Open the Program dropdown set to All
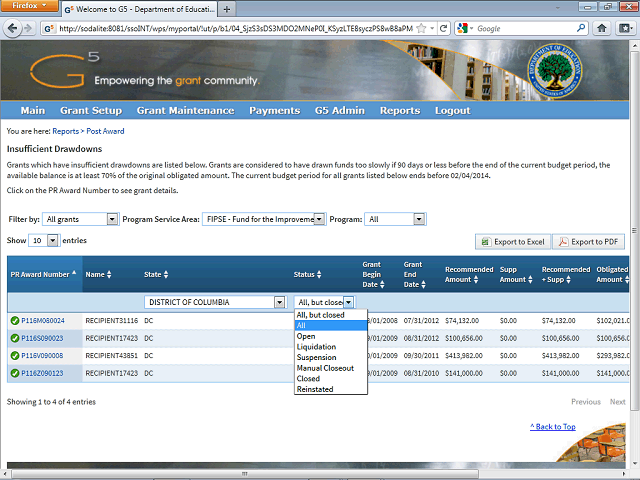The width and height of the screenshot is (640, 480). coord(395,219)
